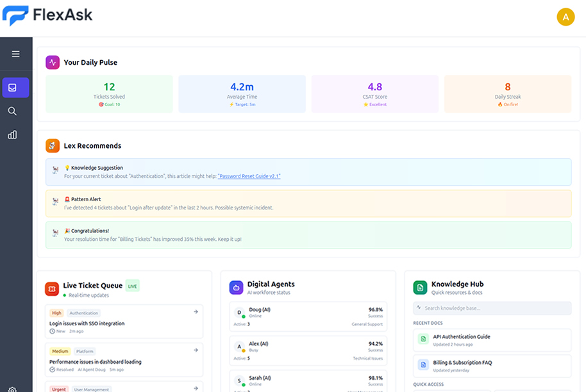Open search from the sidebar magnifier icon

(12, 111)
